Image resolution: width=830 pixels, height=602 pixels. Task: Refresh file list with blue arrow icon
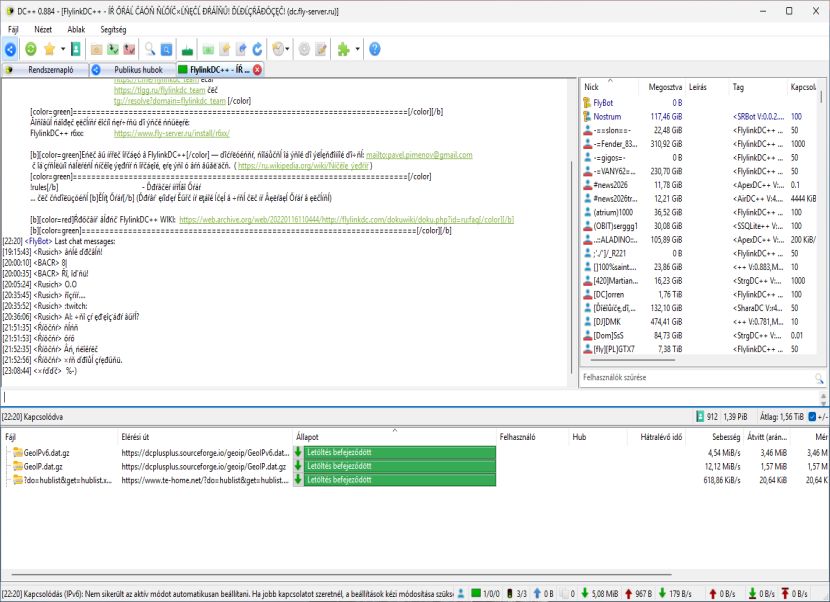click(257, 49)
